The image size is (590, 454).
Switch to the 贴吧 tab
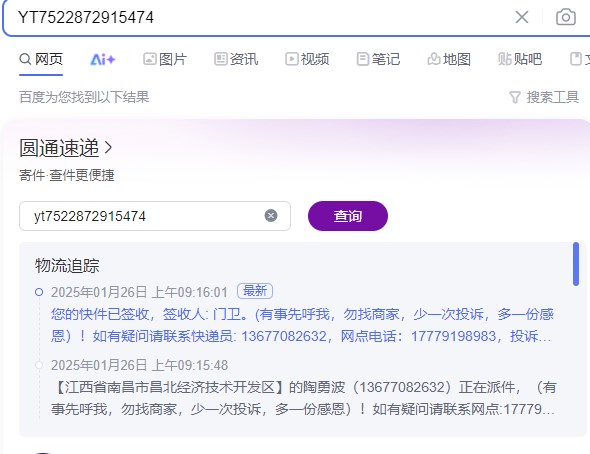click(x=520, y=59)
